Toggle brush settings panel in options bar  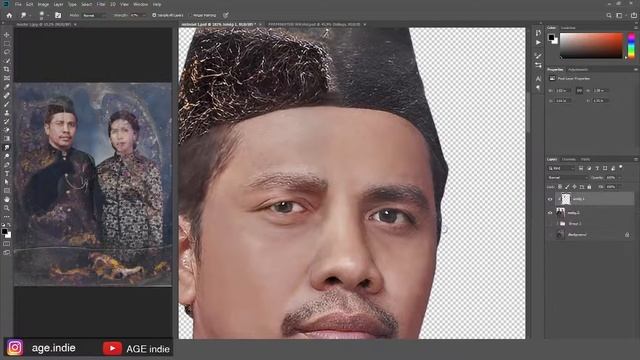click(58, 15)
